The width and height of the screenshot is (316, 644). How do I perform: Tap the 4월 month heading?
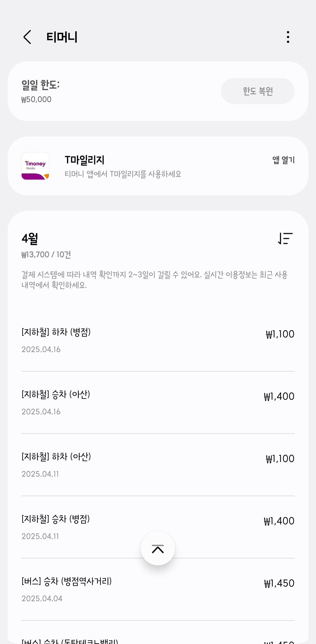pos(30,239)
